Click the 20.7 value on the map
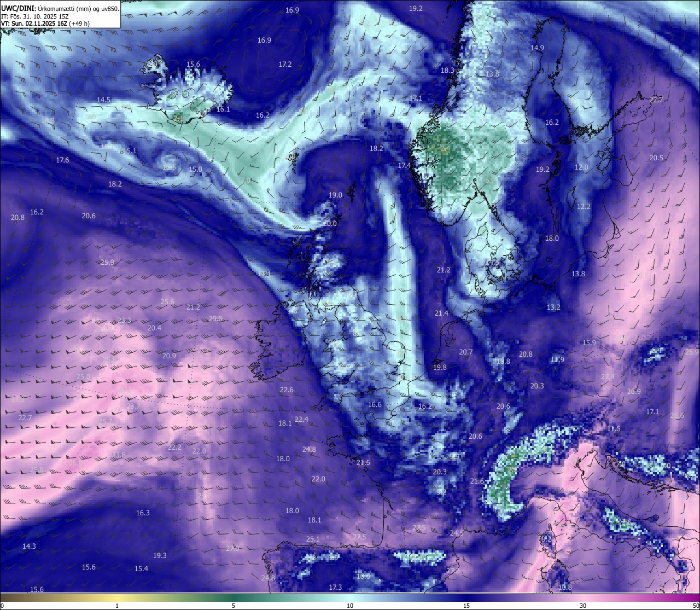The height and width of the screenshot is (610, 700). click(465, 352)
